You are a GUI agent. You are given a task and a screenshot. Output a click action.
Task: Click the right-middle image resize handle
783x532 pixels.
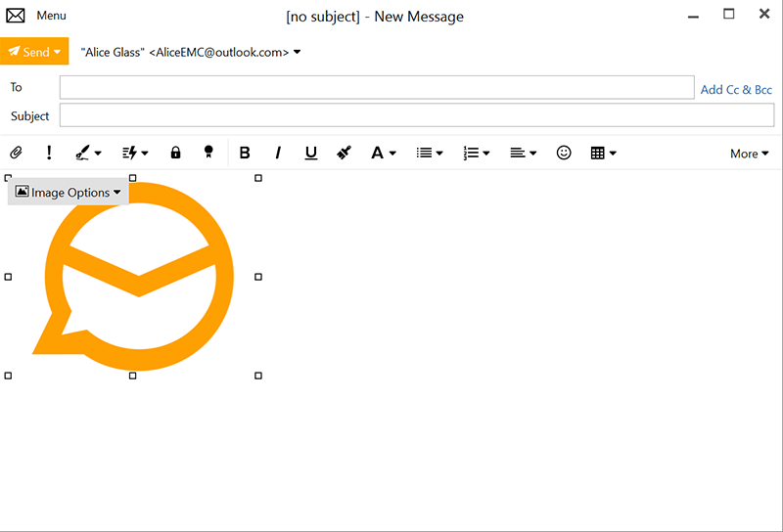tap(258, 277)
